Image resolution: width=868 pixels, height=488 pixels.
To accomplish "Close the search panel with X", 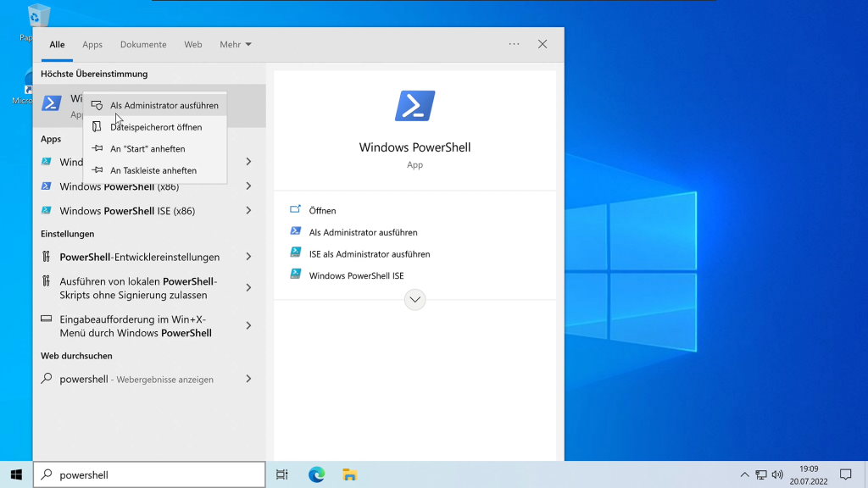I will pos(542,44).
